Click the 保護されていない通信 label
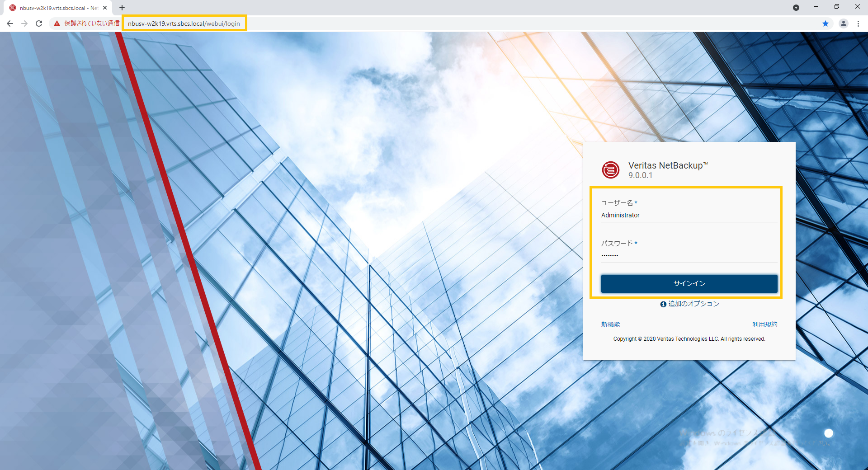The height and width of the screenshot is (470, 868). (92, 23)
